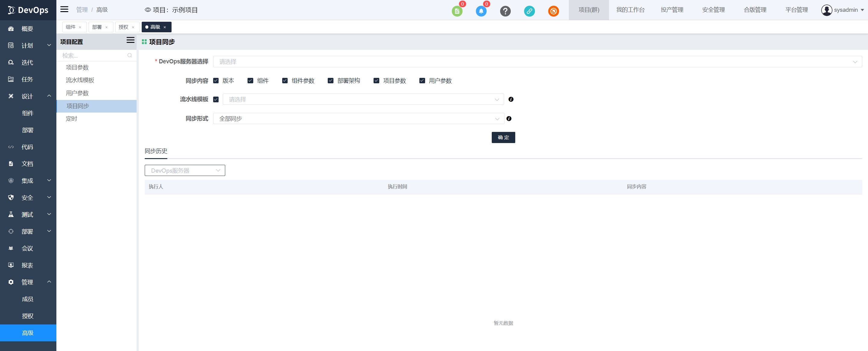This screenshot has width=868, height=351.
Task: Toggle the 流水线模板 checkbox
Action: click(216, 100)
